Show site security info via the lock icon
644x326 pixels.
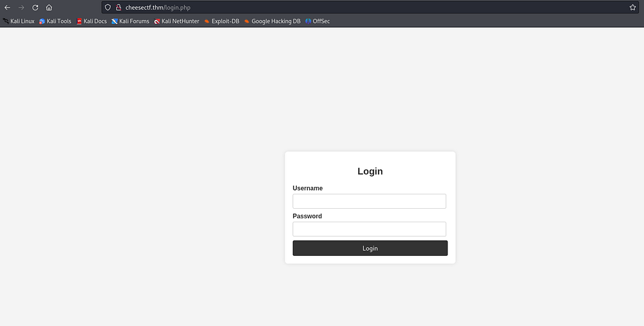click(x=118, y=7)
